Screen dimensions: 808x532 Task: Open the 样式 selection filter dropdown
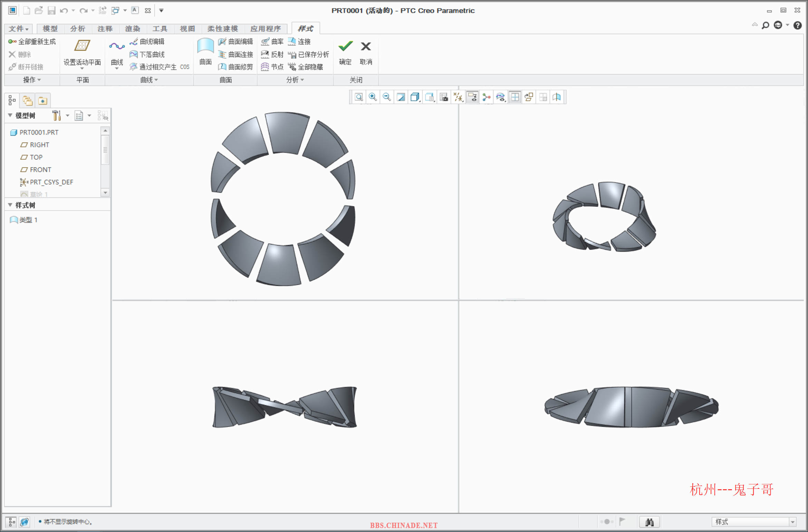793,522
